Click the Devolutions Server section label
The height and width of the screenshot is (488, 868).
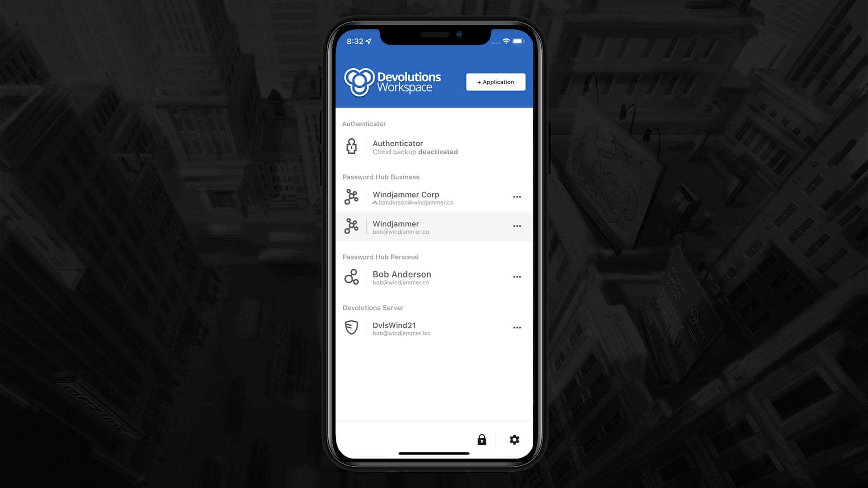click(x=373, y=307)
